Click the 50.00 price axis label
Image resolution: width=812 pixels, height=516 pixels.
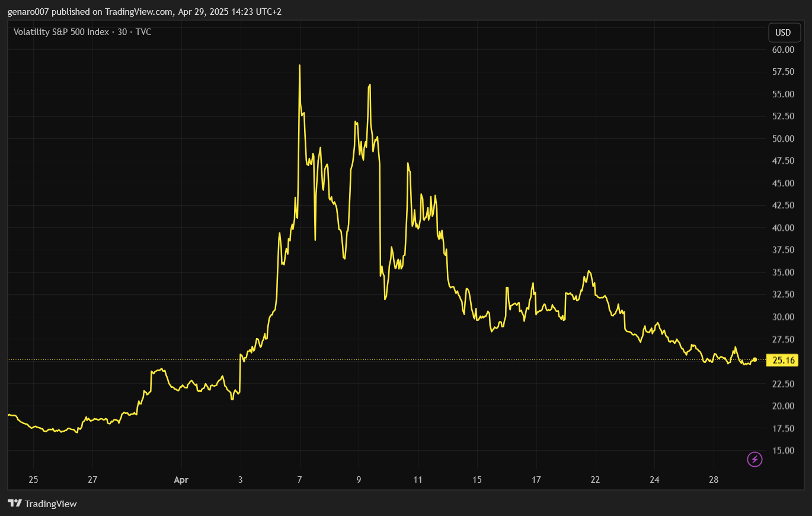(x=783, y=139)
